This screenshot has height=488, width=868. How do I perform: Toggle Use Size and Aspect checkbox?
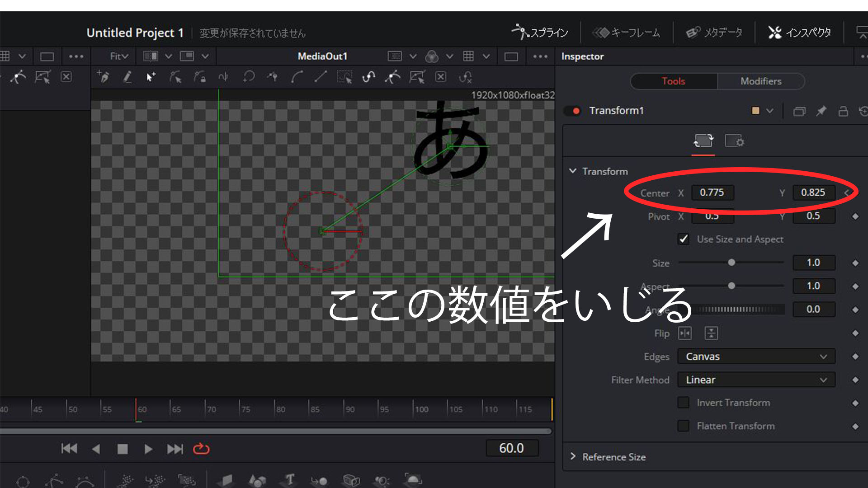click(x=685, y=239)
